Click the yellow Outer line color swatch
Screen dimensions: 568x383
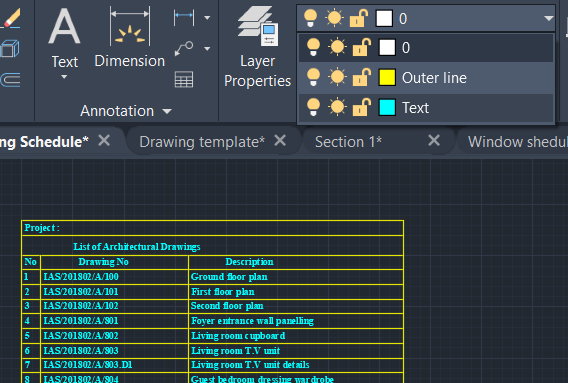tap(387, 78)
